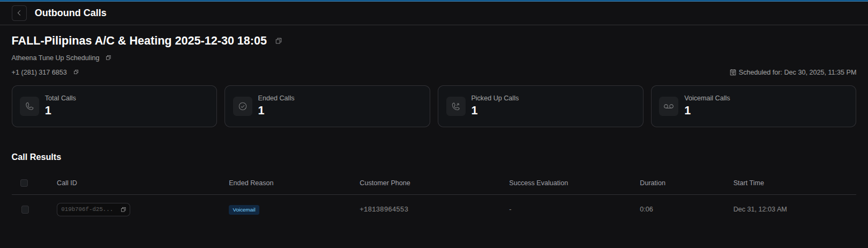The image size is (868, 248).
Task: Click the Picked Up Calls phone icon
Action: click(x=456, y=106)
